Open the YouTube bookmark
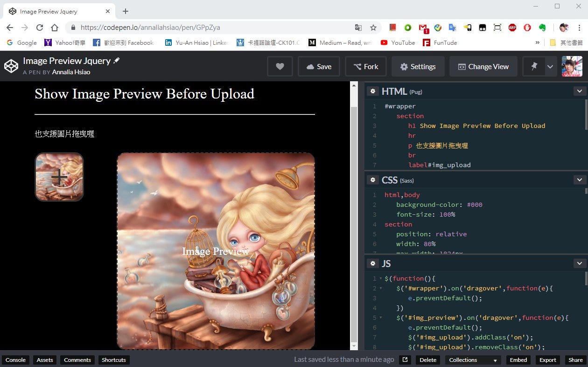The width and height of the screenshot is (588, 367). (398, 42)
